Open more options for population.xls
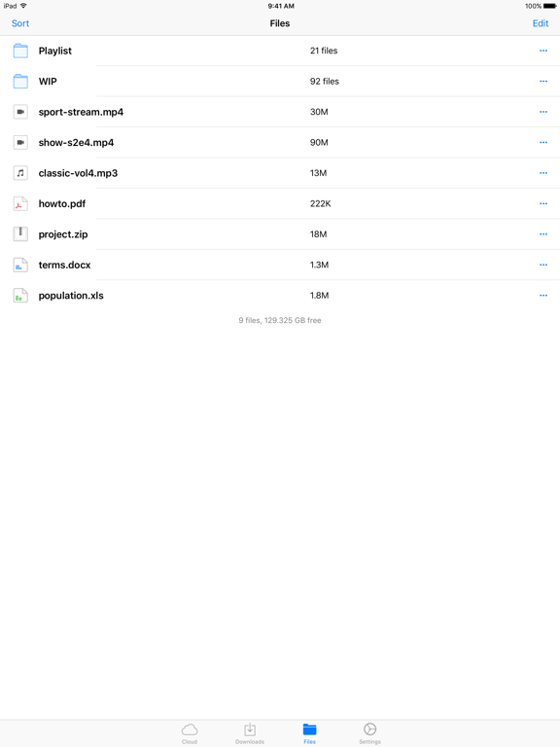Viewport: 560px width, 747px height. 543,296
